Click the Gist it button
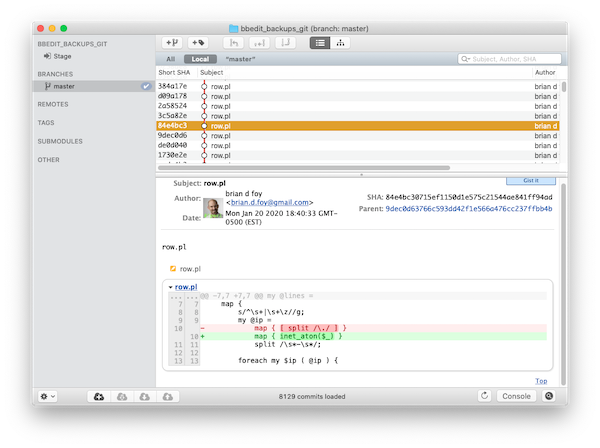 coord(531,181)
